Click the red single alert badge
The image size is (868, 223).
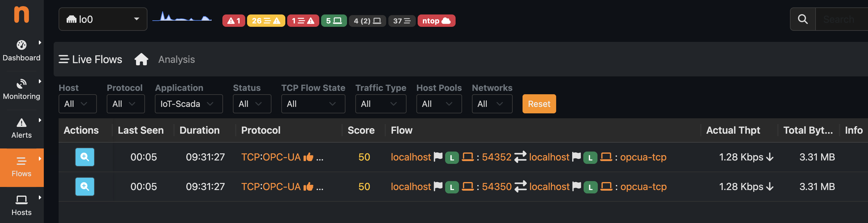[x=234, y=21]
